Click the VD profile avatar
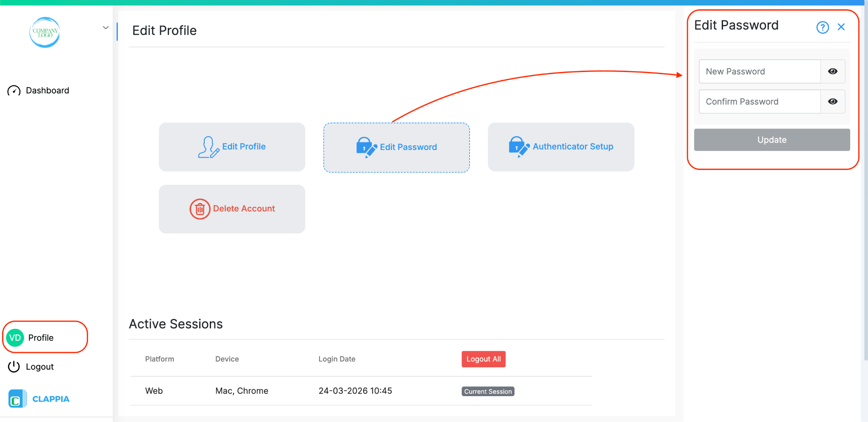The width and height of the screenshot is (868, 422). click(15, 338)
